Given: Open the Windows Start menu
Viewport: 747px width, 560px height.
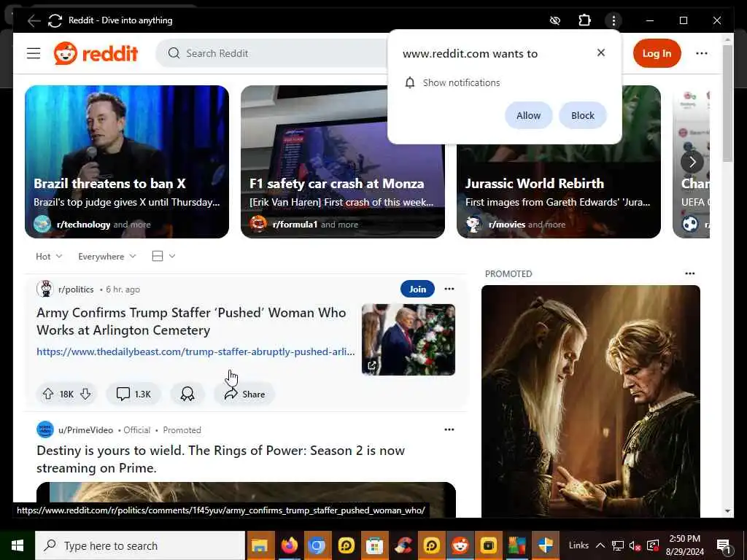Looking at the screenshot, I should (x=18, y=545).
